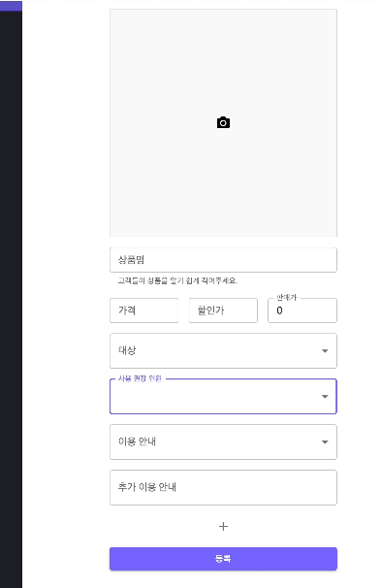Screen dimensions: 382x588
Task: Click the 가격 input field
Action: (x=143, y=310)
